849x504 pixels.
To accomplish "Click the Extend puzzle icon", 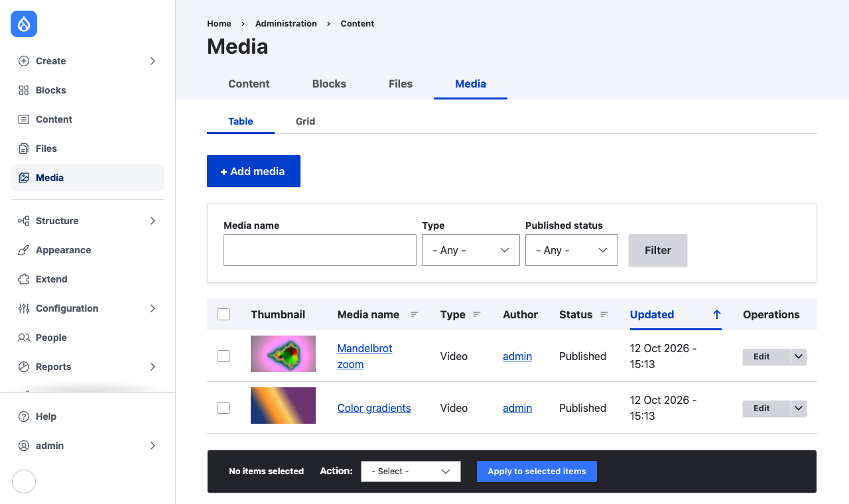I will (24, 279).
